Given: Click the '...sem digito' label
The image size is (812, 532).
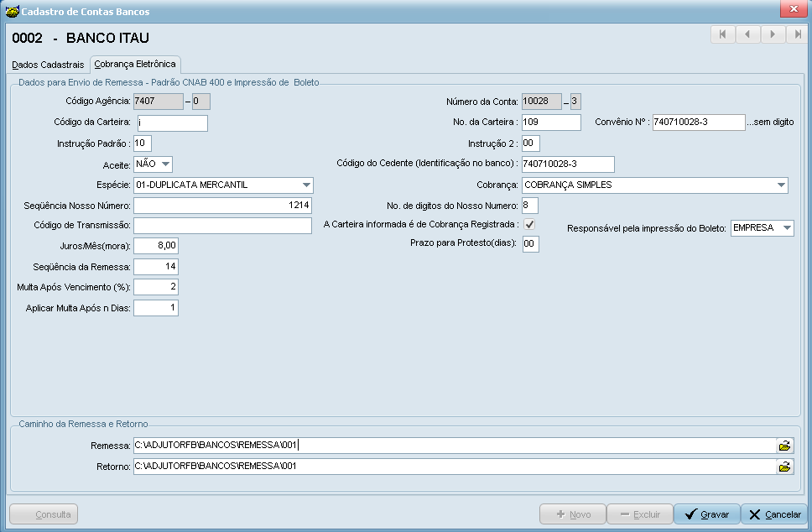Looking at the screenshot, I should [770, 122].
